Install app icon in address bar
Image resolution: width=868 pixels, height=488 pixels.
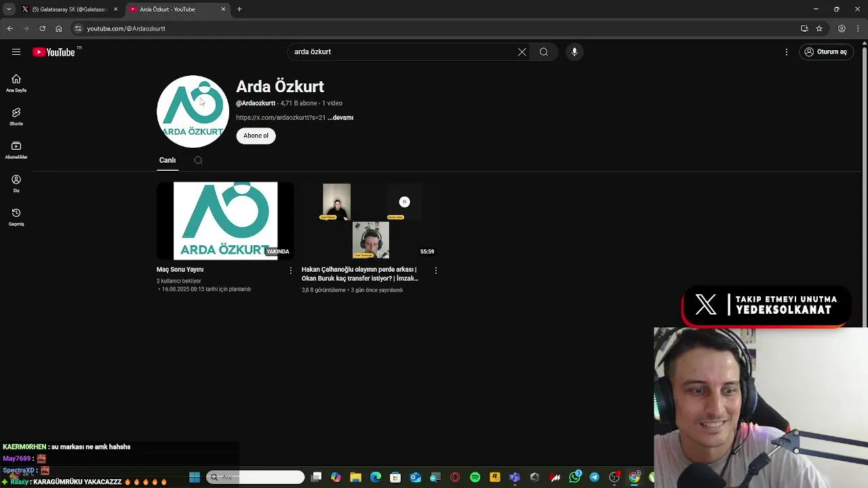pos(804,28)
